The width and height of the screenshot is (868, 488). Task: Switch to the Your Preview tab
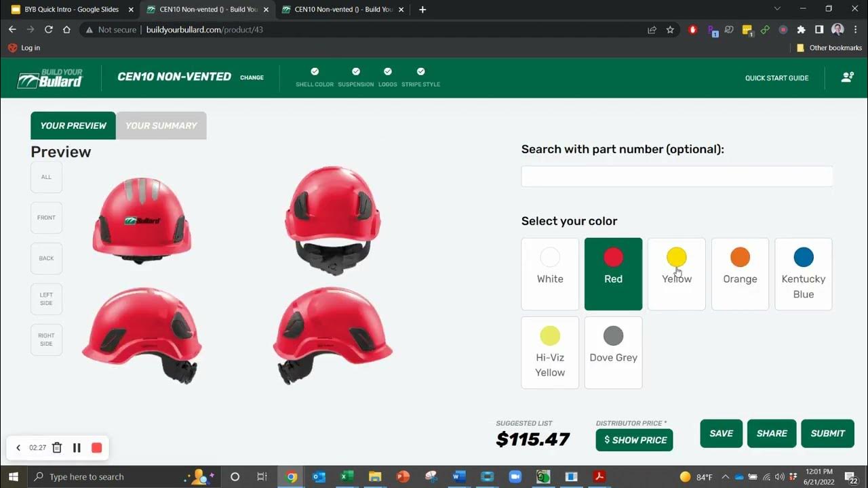tap(73, 125)
